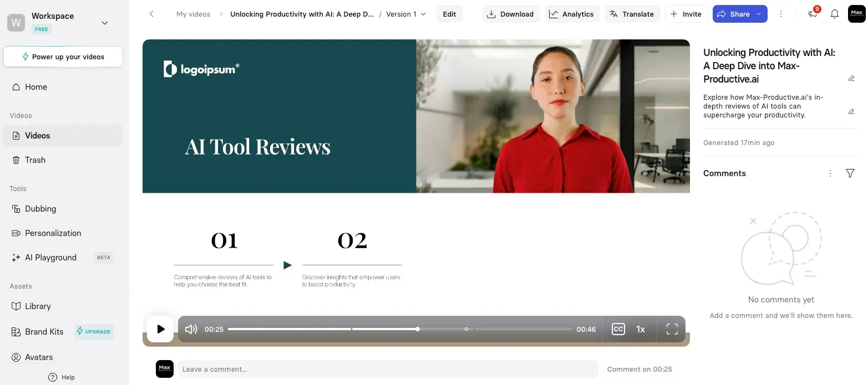Click the scene marker dot on timeline
Image resolution: width=868 pixels, height=385 pixels.
point(466,329)
